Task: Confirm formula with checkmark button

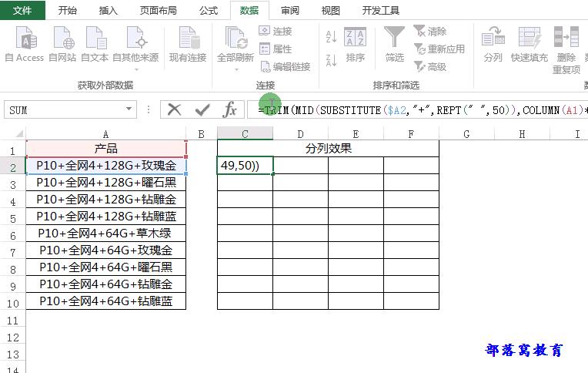Action: [202, 109]
